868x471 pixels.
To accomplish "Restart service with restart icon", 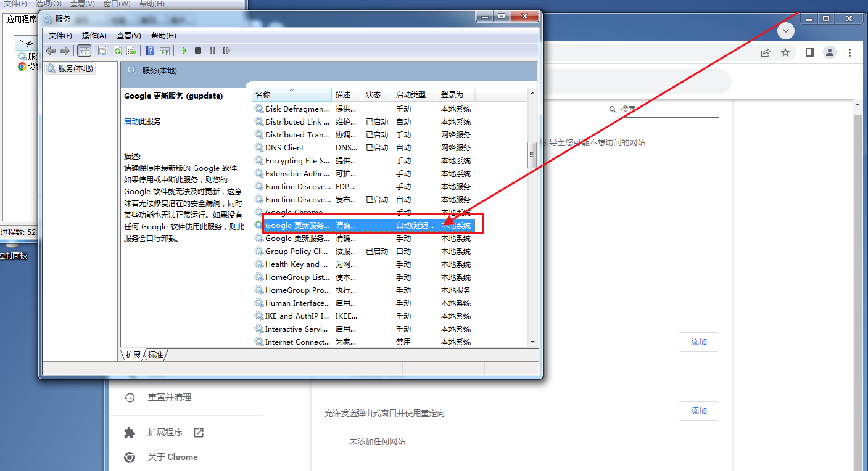I will (226, 51).
